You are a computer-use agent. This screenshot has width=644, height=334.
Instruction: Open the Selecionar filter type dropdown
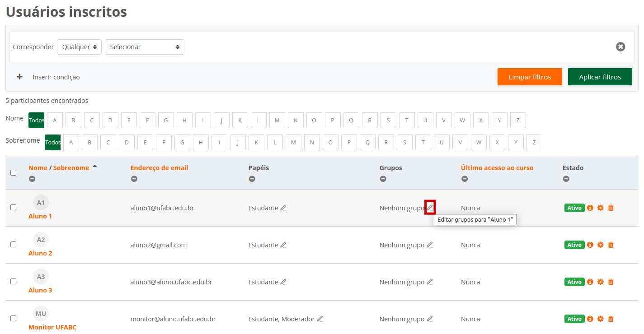coord(144,47)
